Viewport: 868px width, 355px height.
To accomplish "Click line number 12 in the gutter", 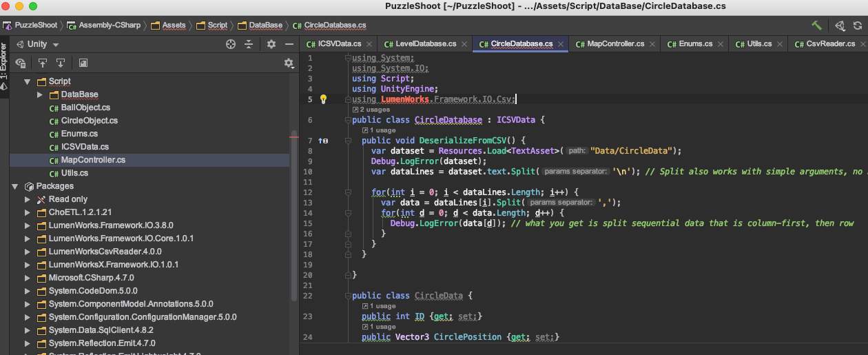I will pos(308,192).
